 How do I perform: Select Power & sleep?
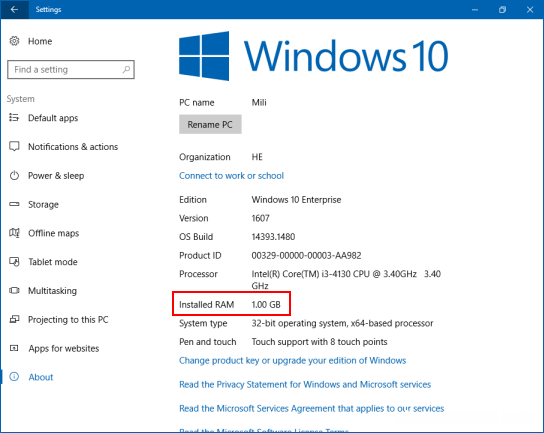56,176
